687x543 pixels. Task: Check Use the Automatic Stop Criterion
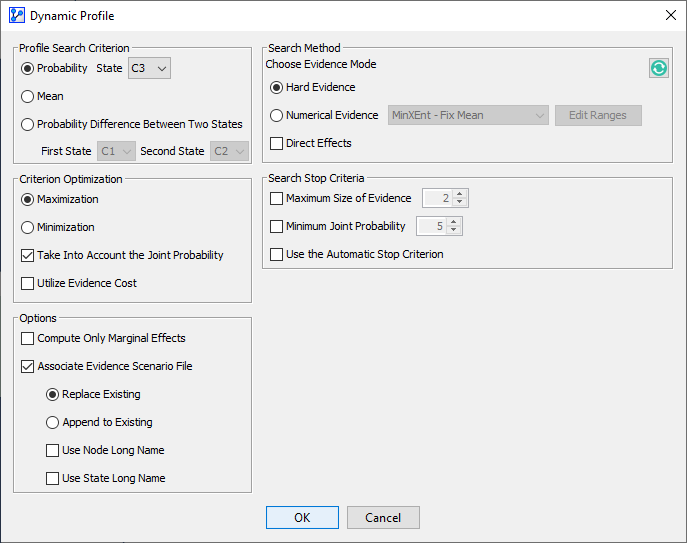[x=277, y=254]
